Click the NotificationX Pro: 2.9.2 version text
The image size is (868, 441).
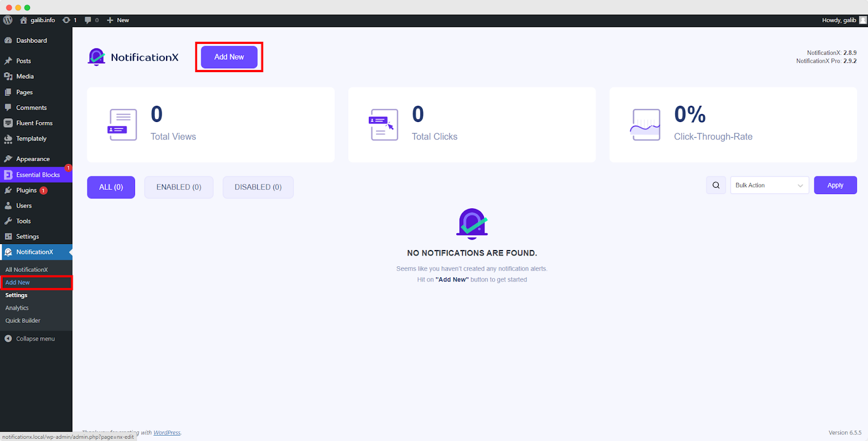(826, 61)
